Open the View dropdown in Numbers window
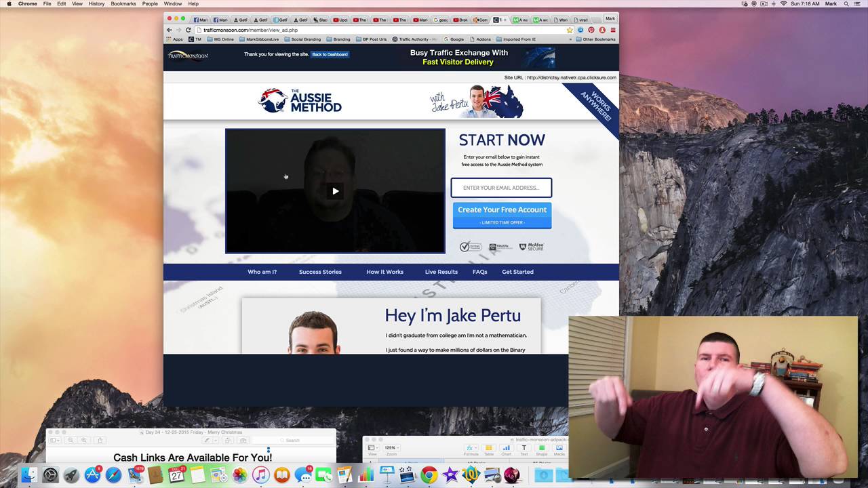This screenshot has width=868, height=488. (x=372, y=448)
